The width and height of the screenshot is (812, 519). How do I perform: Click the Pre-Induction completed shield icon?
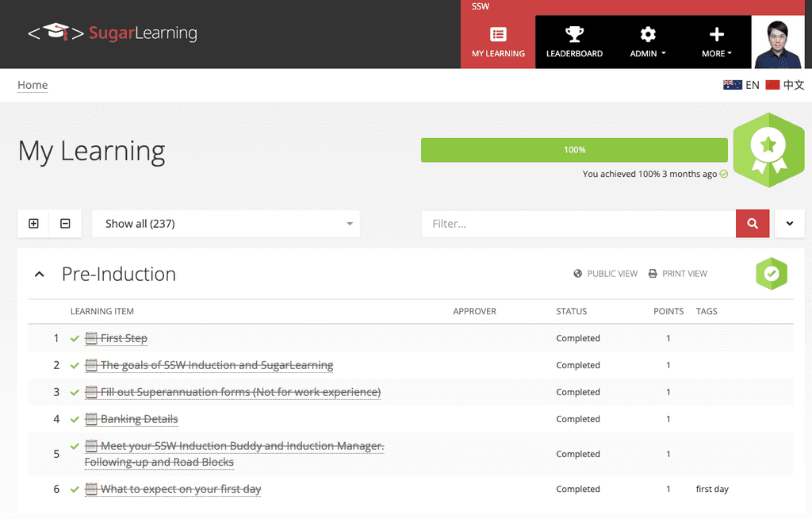tap(771, 273)
